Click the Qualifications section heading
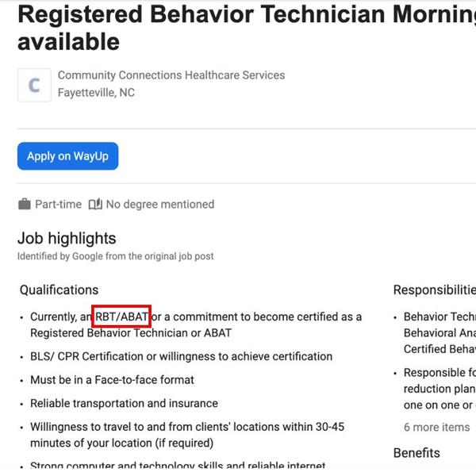This screenshot has height=472, width=476. pos(59,290)
